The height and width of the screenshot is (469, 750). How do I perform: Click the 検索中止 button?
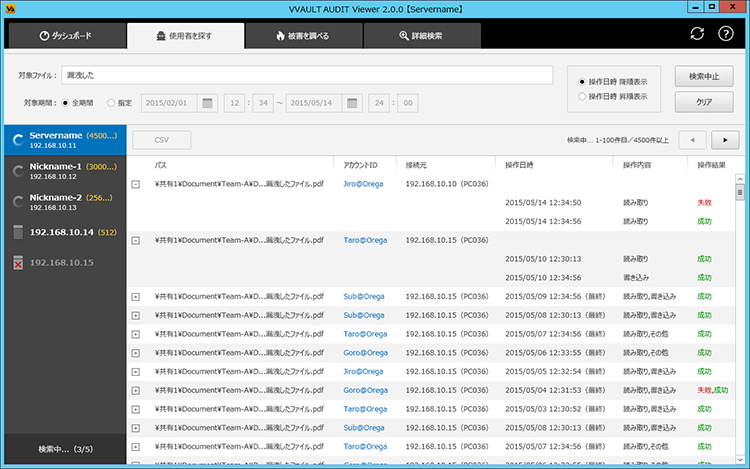704,76
